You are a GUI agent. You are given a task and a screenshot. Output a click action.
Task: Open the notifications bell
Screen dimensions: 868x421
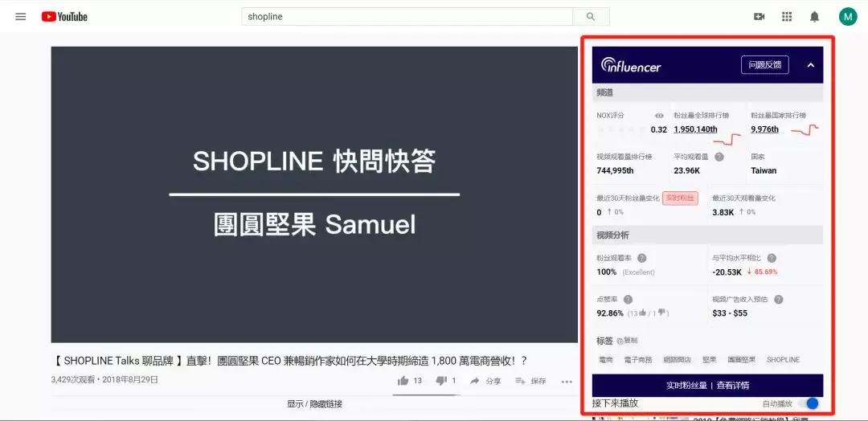pyautogui.click(x=814, y=17)
